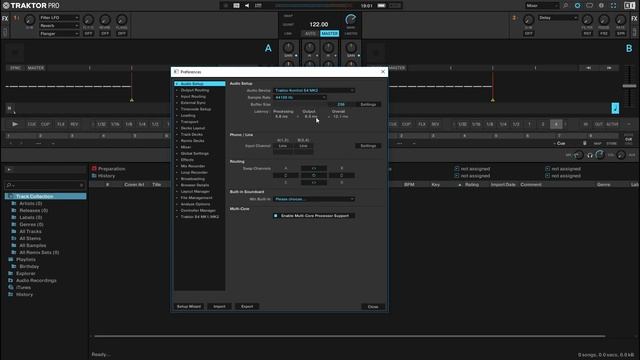Collapse the Track Collection tree node
Image resolution: width=640 pixels, height=360 pixels.
[11, 196]
